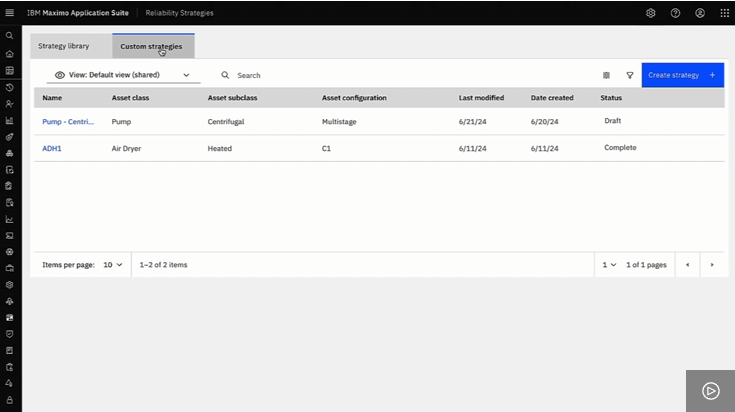Open the calendar-style sidebar icon below Home
The image size is (735, 412).
tap(9, 71)
